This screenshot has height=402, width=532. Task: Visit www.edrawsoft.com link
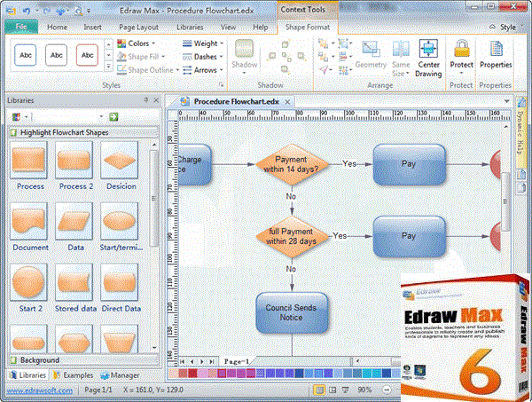[x=39, y=390]
